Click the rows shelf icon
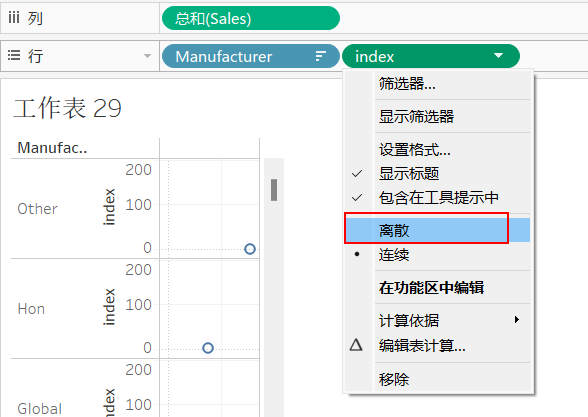The height and width of the screenshot is (417, 588). (x=14, y=56)
